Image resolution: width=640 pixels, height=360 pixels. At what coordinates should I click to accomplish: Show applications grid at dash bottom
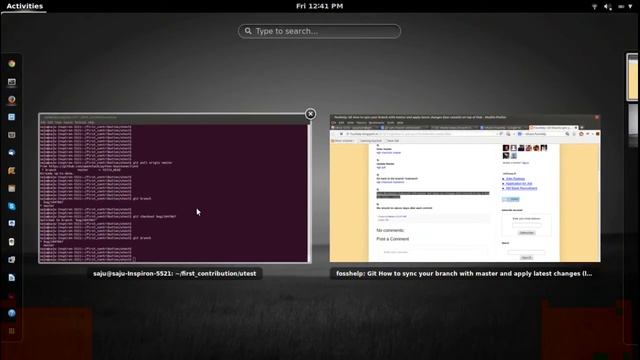(x=12, y=331)
